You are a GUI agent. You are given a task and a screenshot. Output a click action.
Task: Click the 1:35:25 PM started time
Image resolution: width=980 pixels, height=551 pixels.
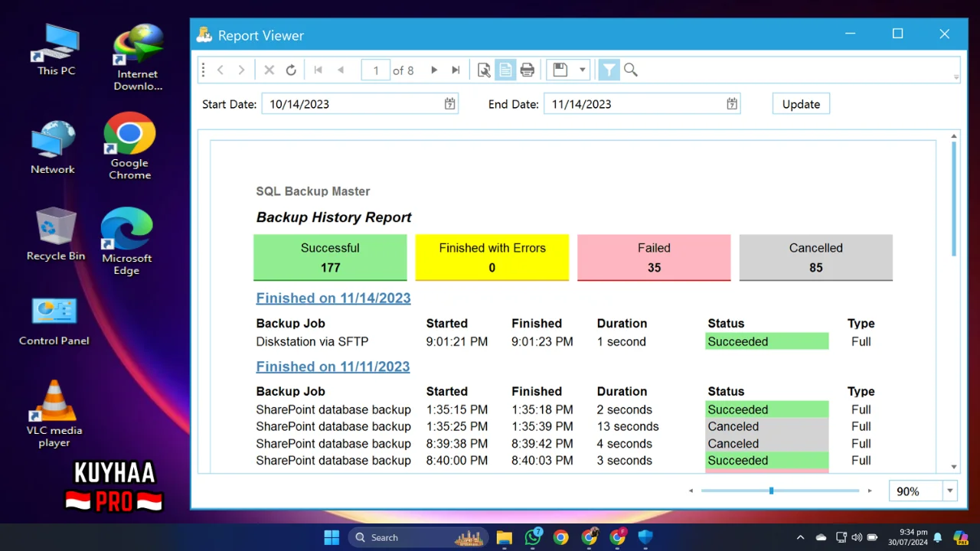457,426
